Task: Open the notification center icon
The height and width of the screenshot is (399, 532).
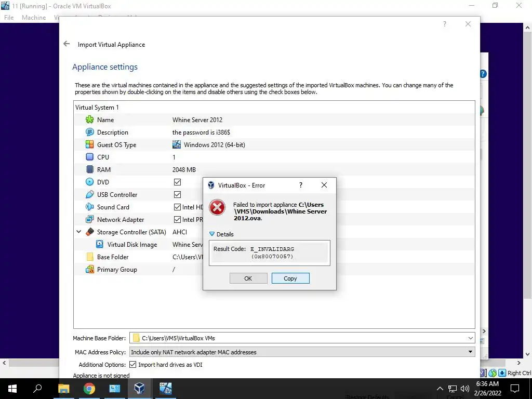Action: coord(515,389)
